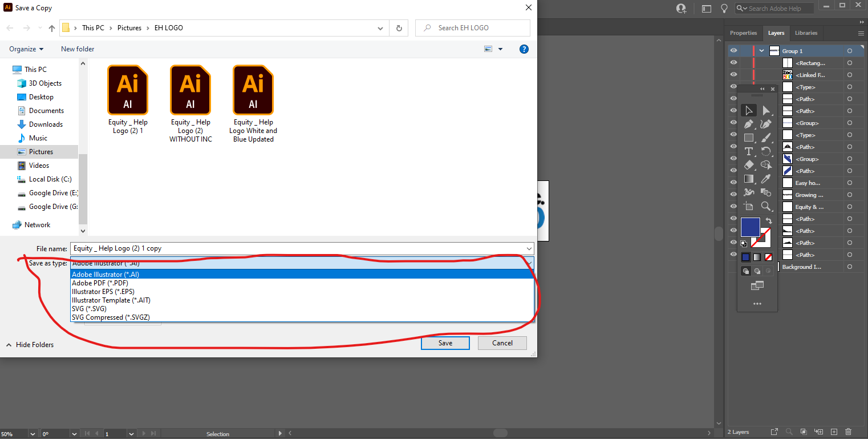
Task: Select SVG (*.SVG) file type
Action: click(x=302, y=309)
